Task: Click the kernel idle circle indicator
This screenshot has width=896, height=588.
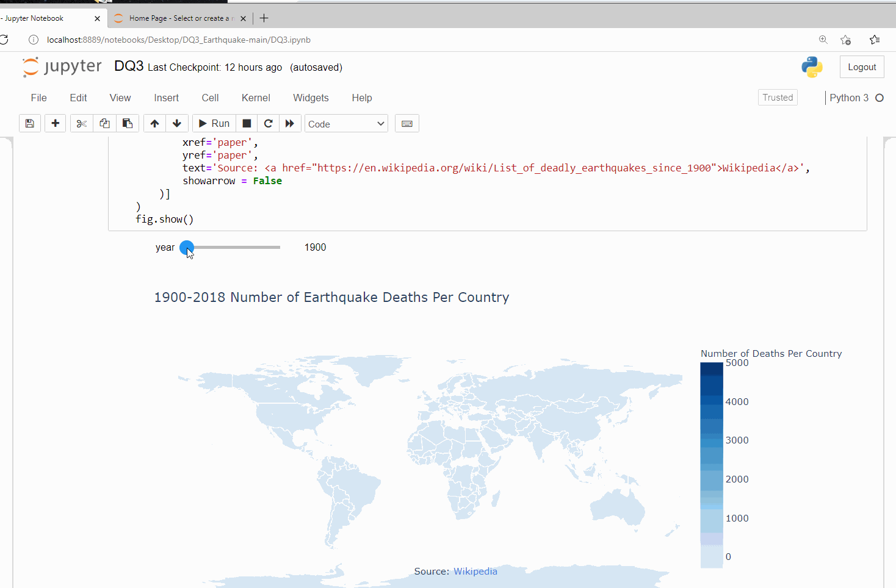Action: click(x=880, y=98)
